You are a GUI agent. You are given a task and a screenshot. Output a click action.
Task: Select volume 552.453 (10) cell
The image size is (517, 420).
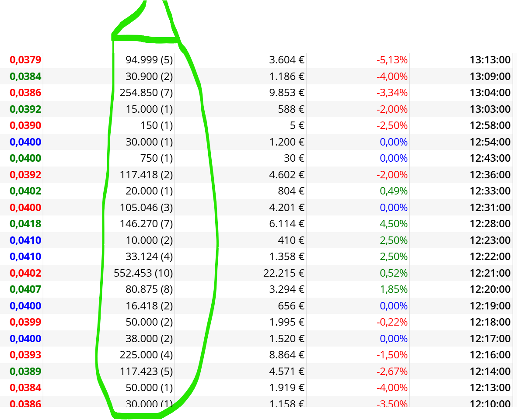click(x=143, y=273)
